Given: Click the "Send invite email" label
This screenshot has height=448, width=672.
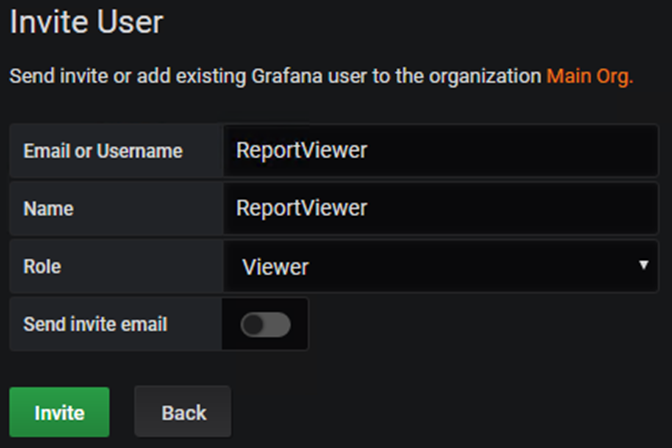Looking at the screenshot, I should [x=95, y=324].
